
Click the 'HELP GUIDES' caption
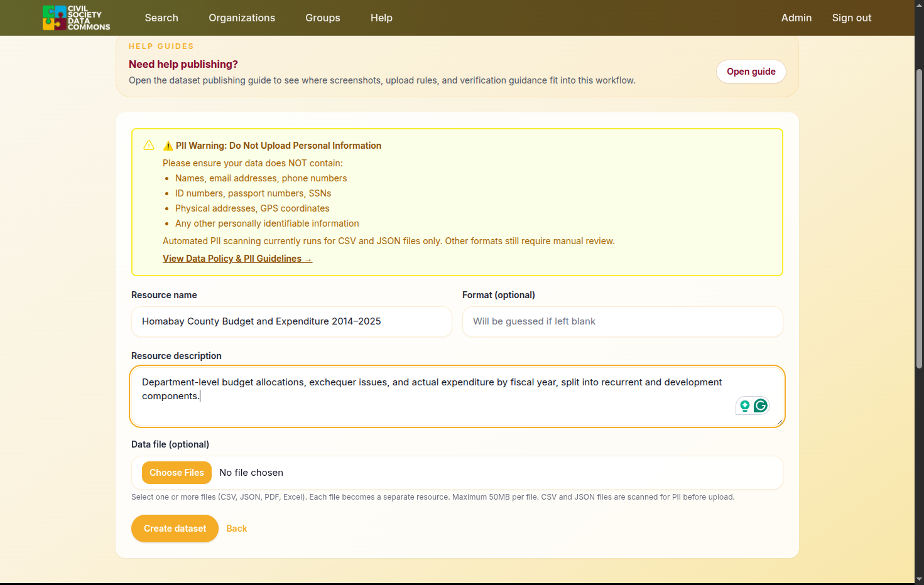click(161, 46)
